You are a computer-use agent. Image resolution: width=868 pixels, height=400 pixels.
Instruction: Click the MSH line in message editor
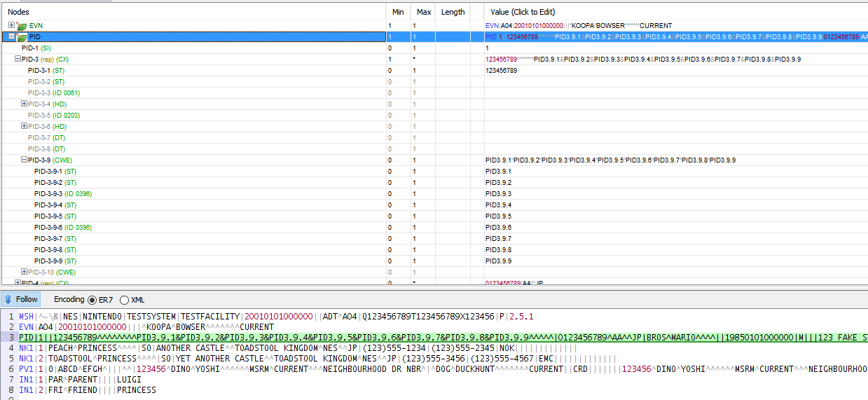(x=276, y=316)
